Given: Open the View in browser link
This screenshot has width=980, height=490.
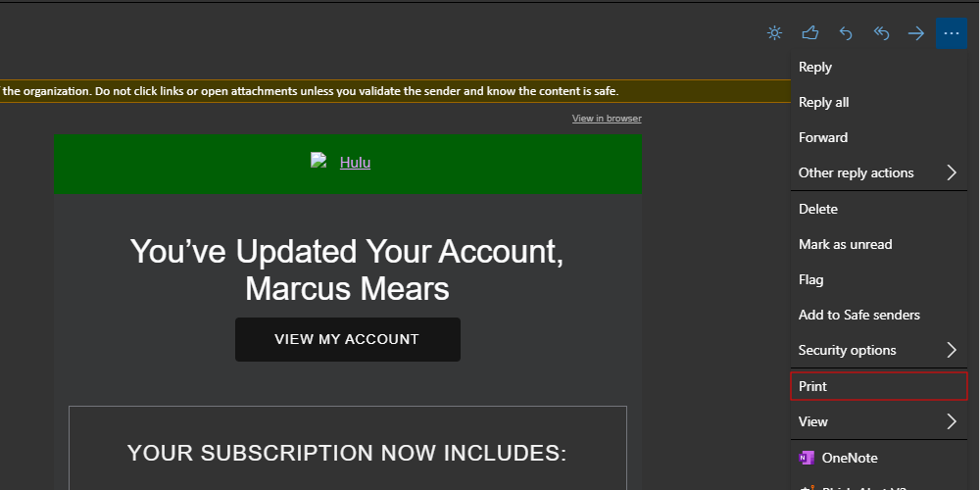Looking at the screenshot, I should tap(607, 119).
